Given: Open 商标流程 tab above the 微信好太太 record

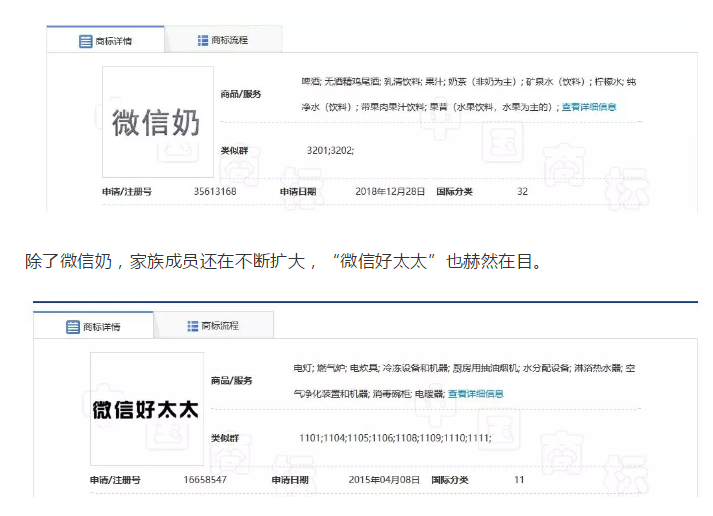Looking at the screenshot, I should pos(214,325).
